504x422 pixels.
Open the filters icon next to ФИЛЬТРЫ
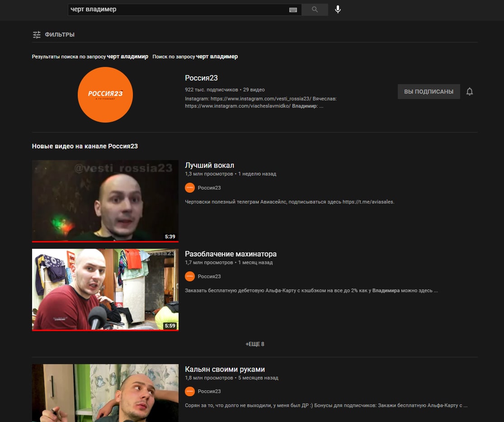(37, 34)
